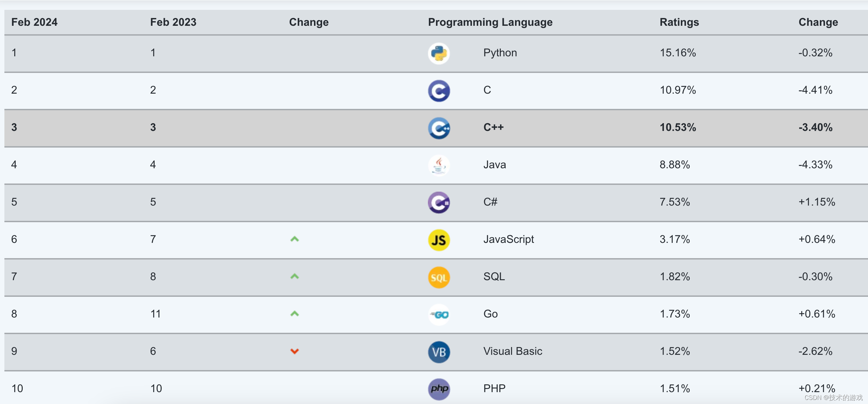Viewport: 868px width, 404px height.
Task: Select the JavaScript language name
Action: coord(509,239)
